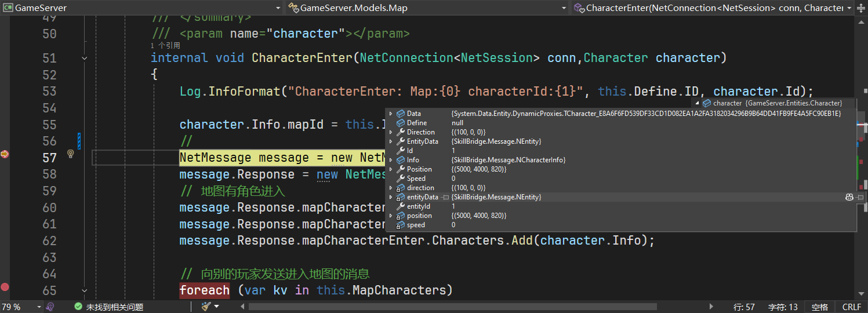Collapse the CharacterEnter method at line 51

click(x=85, y=58)
